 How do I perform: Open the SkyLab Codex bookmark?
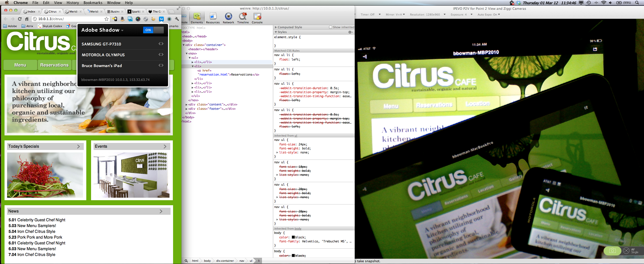click(50, 26)
